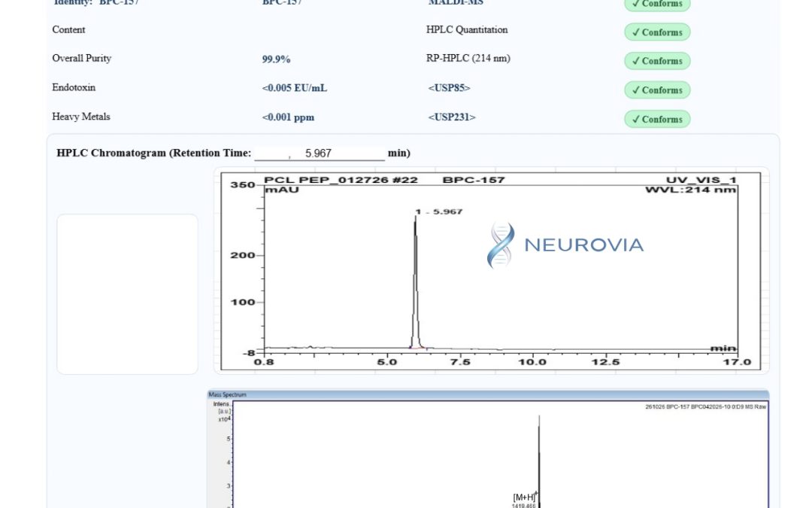Click the 99.9% purity value
This screenshot has width=812, height=508.
(x=276, y=59)
